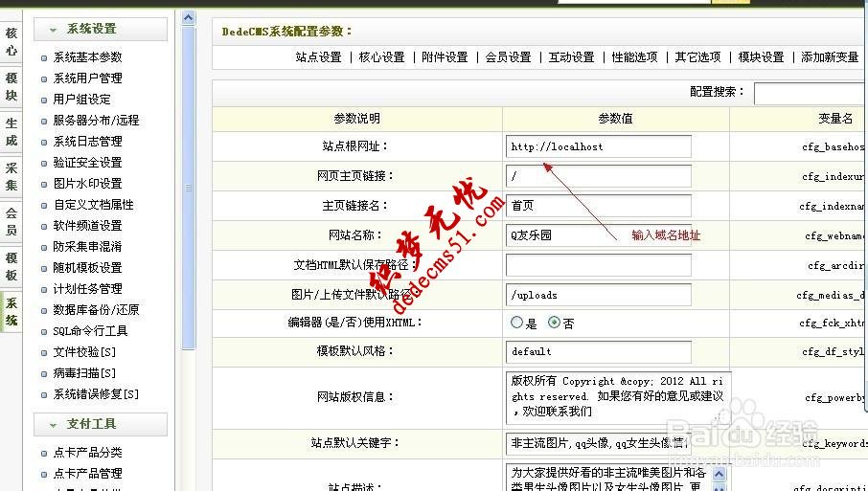The height and width of the screenshot is (491, 868).
Task: Open 服务器分布/远程 in the sidebar
Action: 96,121
